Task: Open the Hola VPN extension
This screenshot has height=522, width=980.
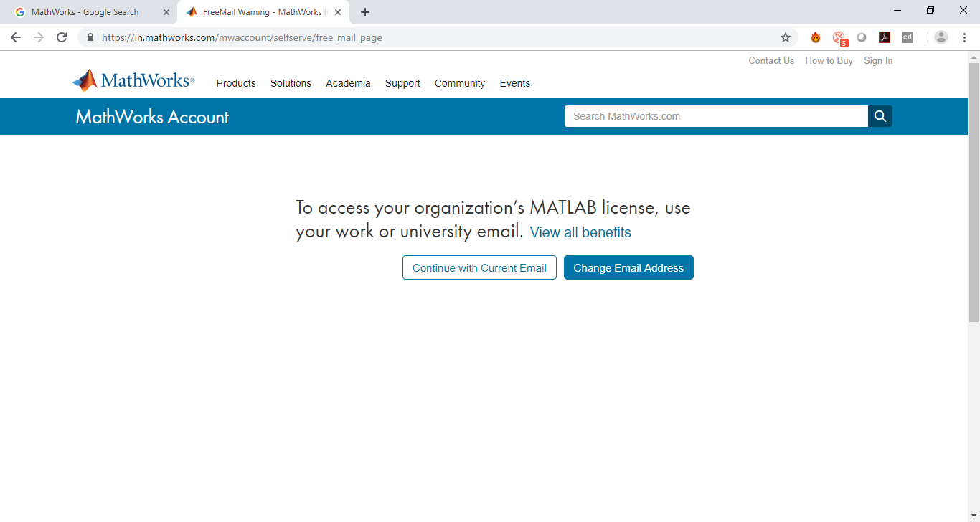Action: click(816, 37)
